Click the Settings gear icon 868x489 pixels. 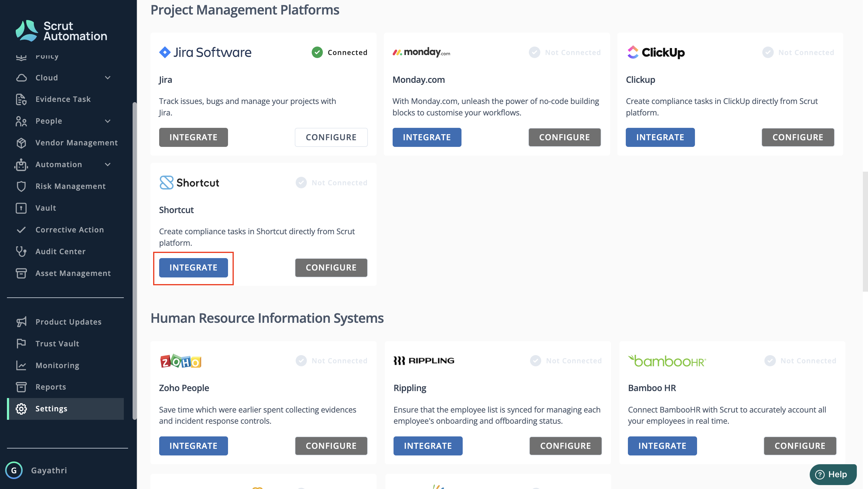pyautogui.click(x=21, y=409)
